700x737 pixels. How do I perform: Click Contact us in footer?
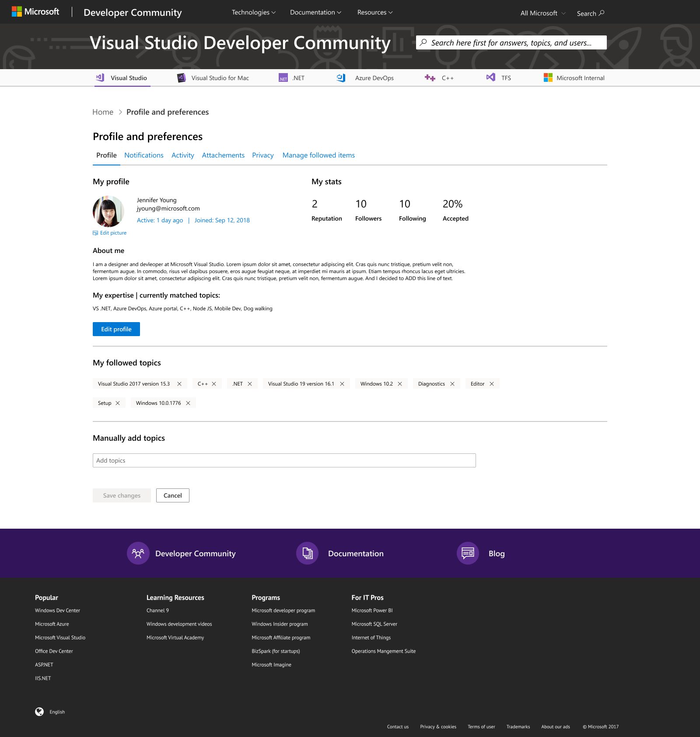398,727
